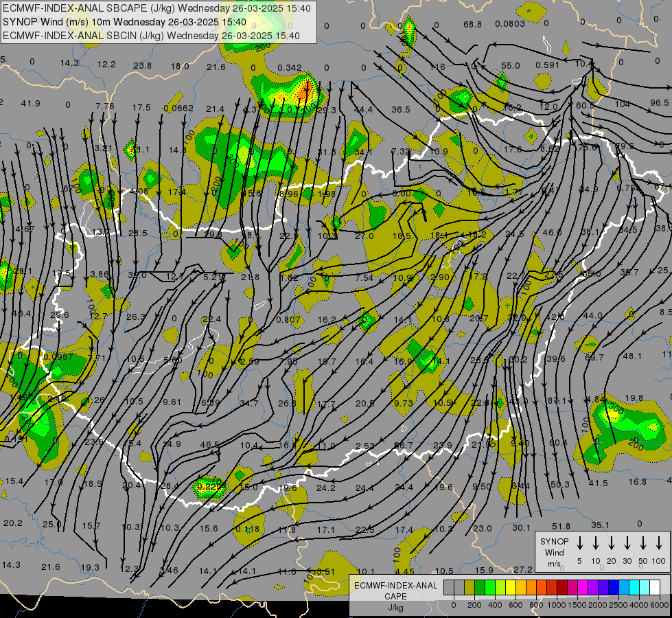Select the dark red 1000 J/kg swatch
This screenshot has width=672, height=618.
pos(562,588)
